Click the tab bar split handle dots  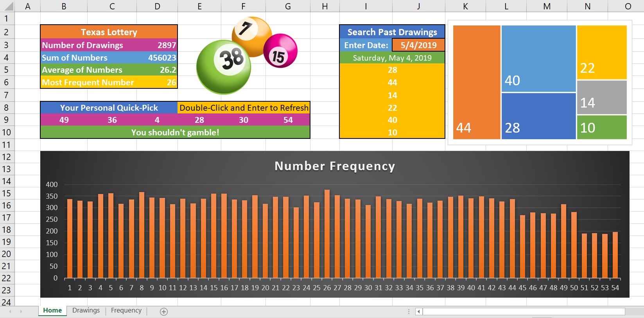point(409,311)
